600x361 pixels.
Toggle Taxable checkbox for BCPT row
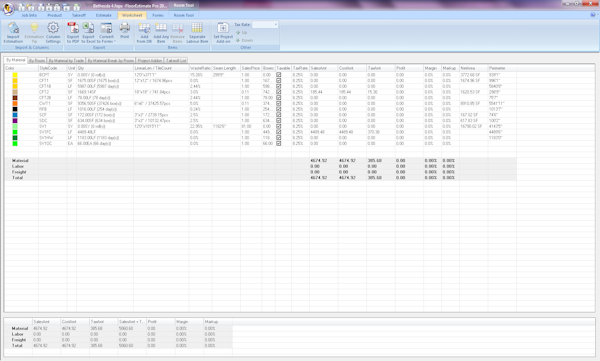coord(279,75)
